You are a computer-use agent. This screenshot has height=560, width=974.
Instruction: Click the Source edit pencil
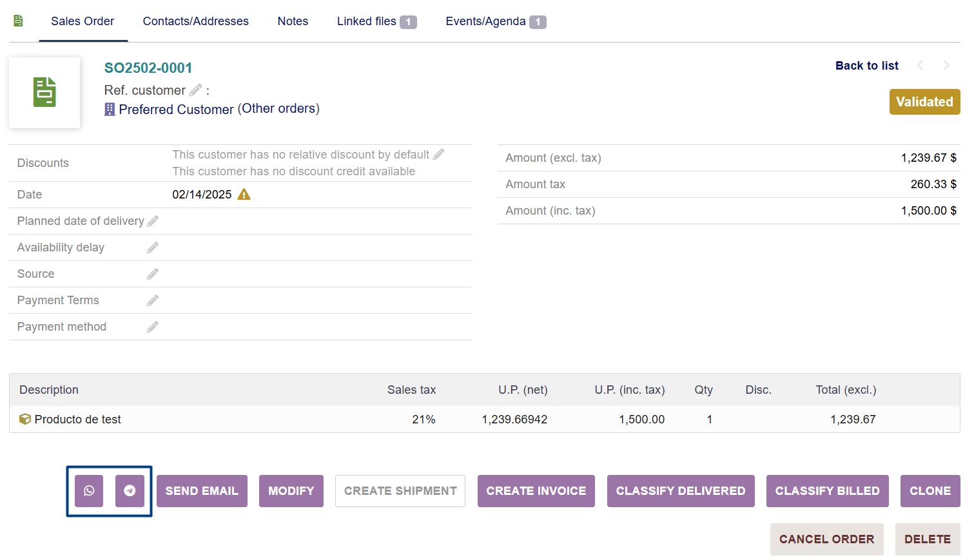point(153,274)
